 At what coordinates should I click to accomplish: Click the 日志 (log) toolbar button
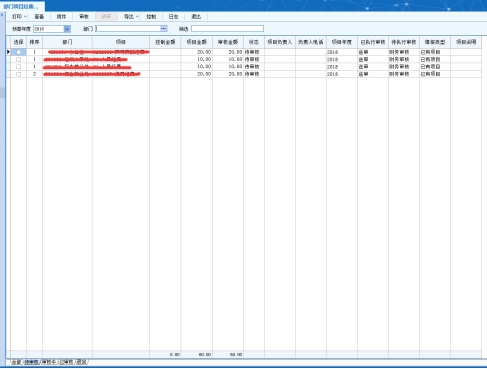(173, 17)
